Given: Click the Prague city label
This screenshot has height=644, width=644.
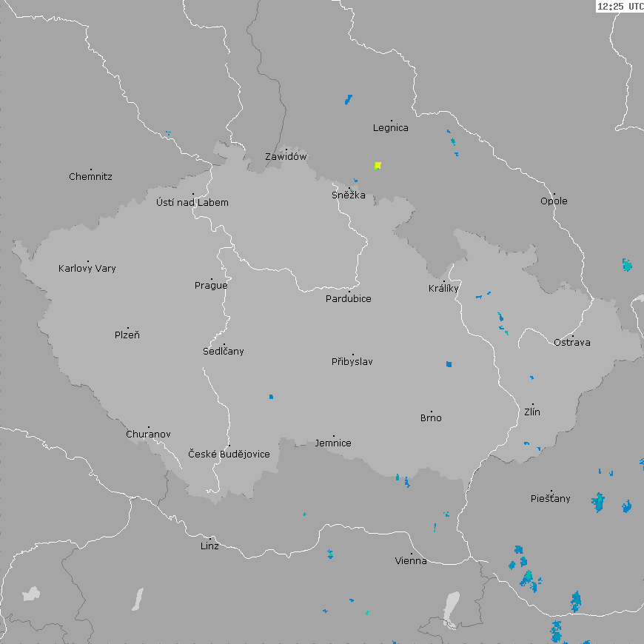Looking at the screenshot, I should (211, 286).
